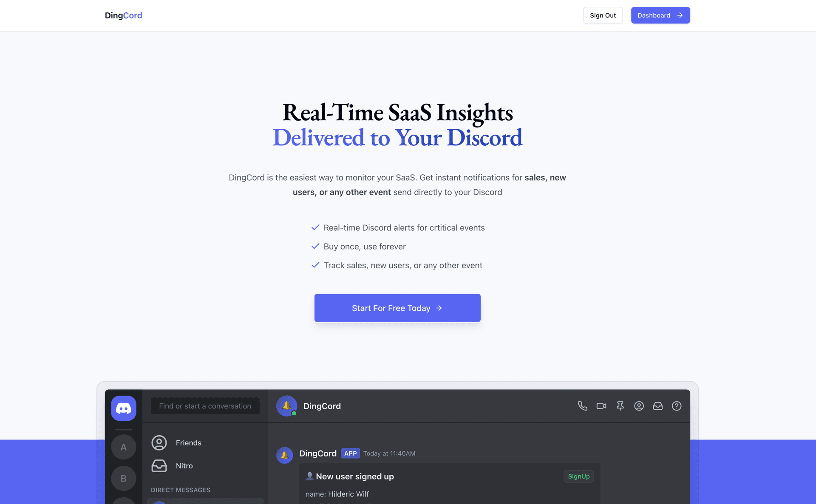Image resolution: width=816 pixels, height=504 pixels.
Task: Click the "Real-Time SaaS Insights" heading
Action: [x=397, y=113]
